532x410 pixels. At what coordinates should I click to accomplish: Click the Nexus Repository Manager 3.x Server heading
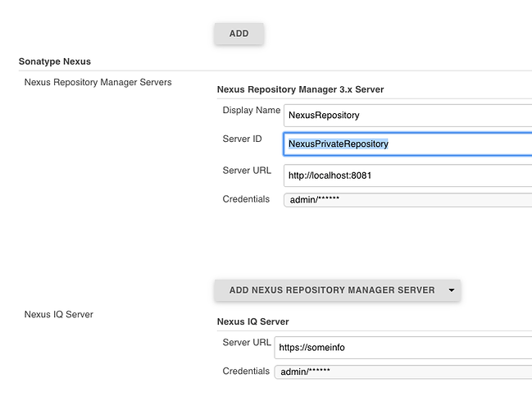click(x=300, y=89)
